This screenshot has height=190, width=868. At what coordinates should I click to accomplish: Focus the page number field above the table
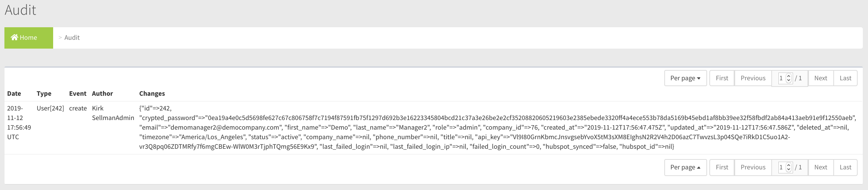pos(782,78)
